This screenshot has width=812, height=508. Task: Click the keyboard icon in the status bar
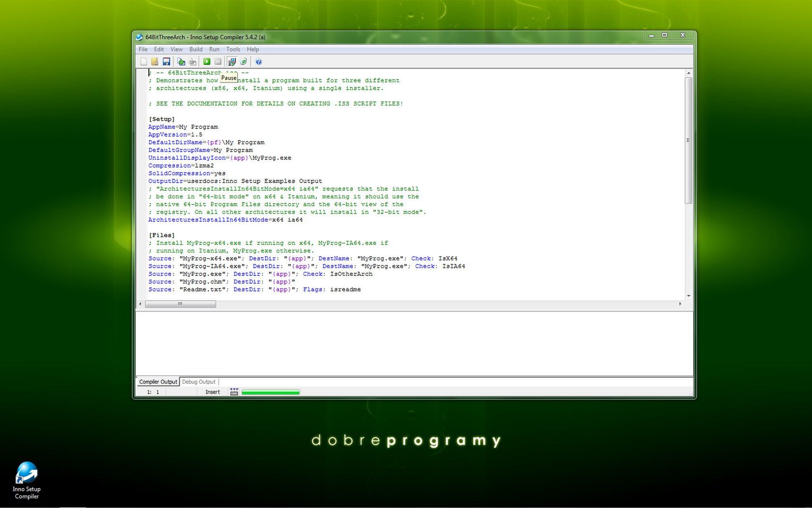pyautogui.click(x=234, y=392)
